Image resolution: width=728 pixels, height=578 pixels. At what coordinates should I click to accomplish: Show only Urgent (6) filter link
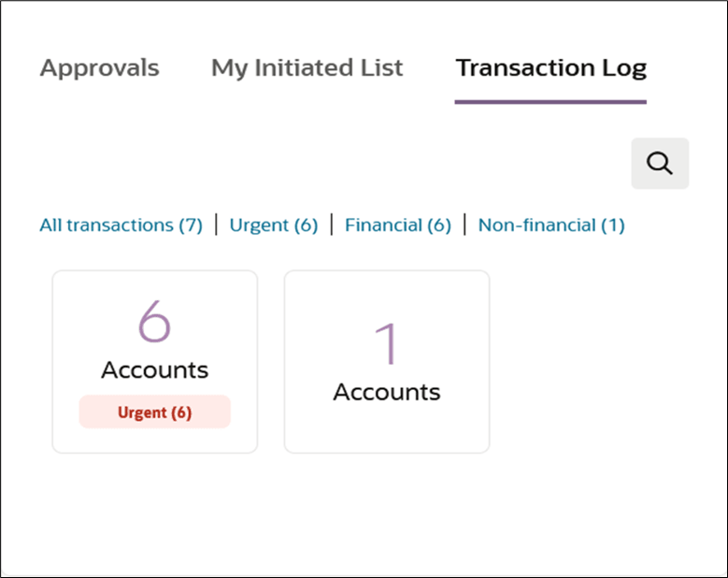coord(274,225)
